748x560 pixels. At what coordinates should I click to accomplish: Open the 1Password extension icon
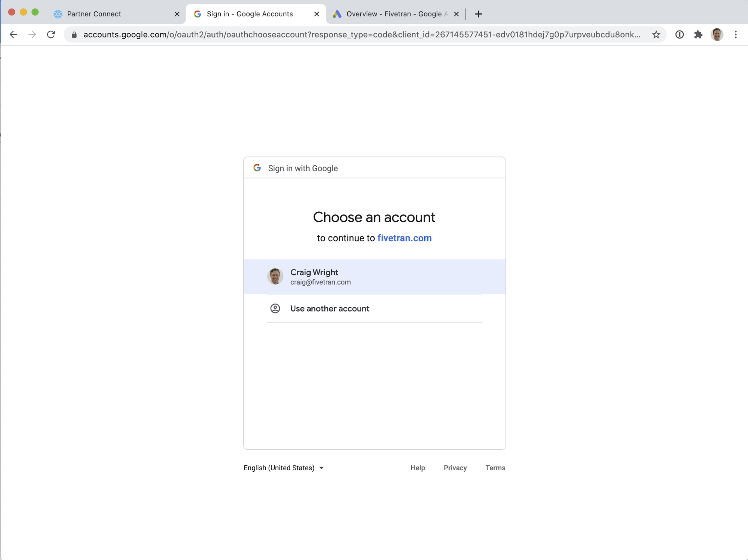[679, 34]
